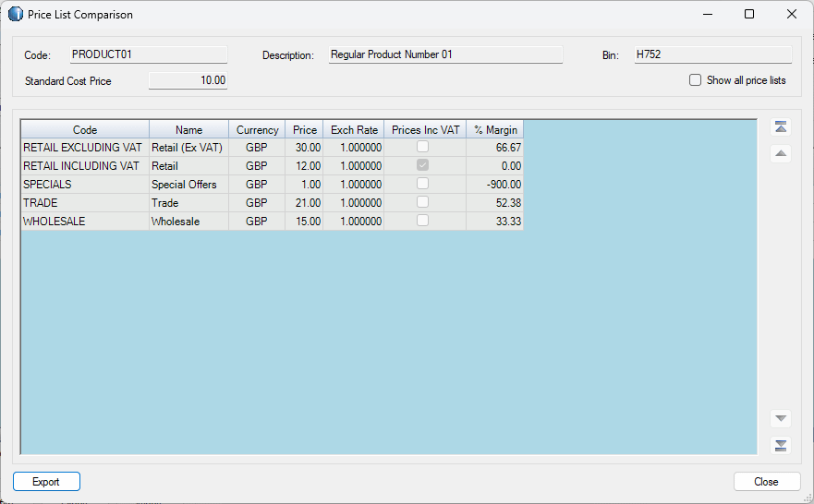Enable the Show all price lists checkbox

pos(696,80)
